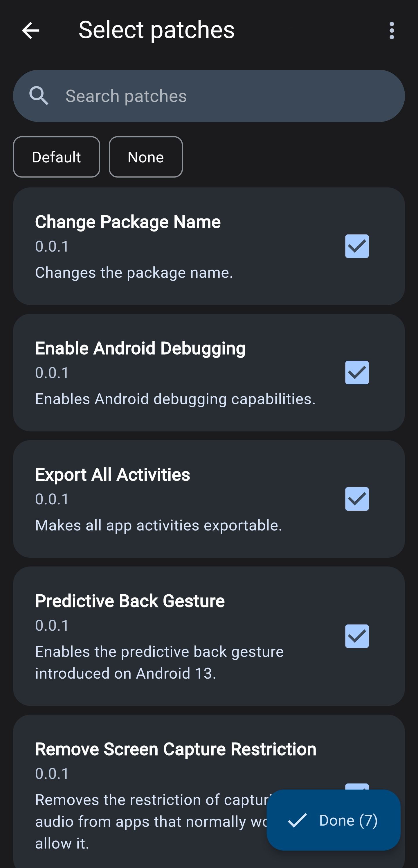Tap the Enable Android Debugging title

[140, 348]
